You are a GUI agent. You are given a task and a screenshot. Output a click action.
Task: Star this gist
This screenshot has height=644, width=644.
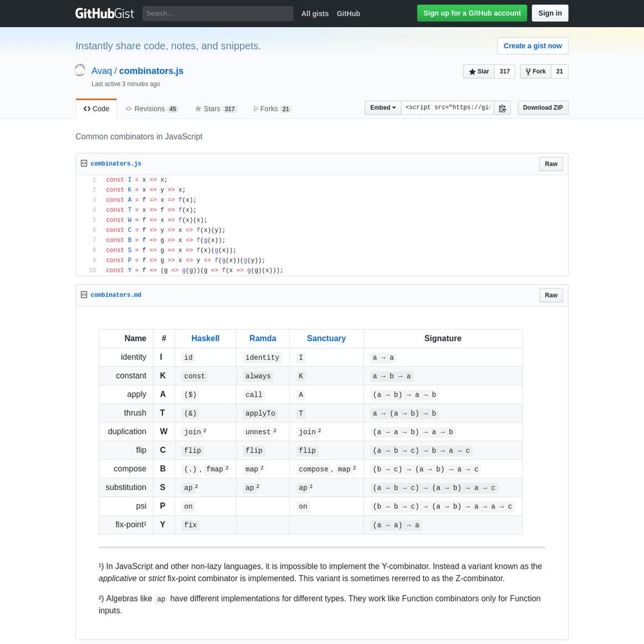coord(479,71)
